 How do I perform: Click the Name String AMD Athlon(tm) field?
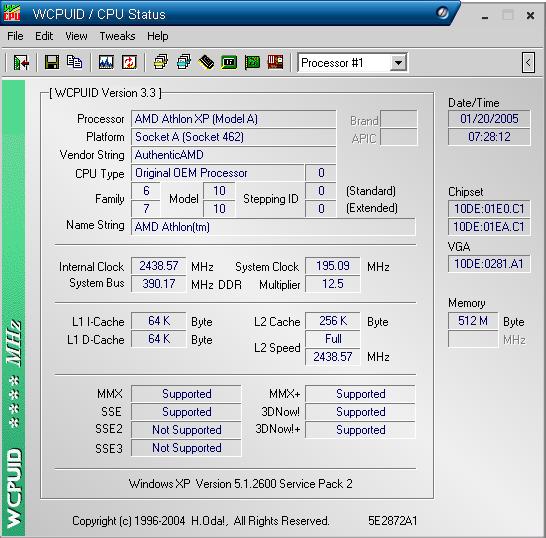coord(273,227)
